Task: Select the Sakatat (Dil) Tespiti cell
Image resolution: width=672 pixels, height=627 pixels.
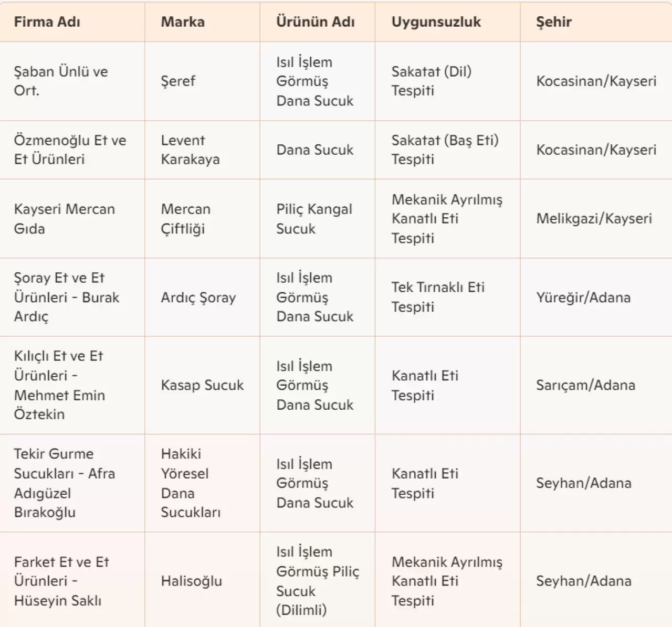Action: click(x=432, y=81)
